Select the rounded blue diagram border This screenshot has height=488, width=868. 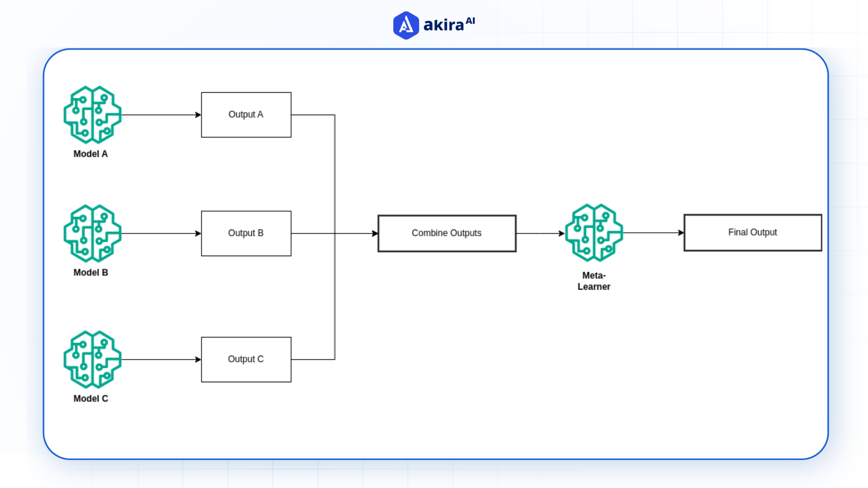[434, 50]
